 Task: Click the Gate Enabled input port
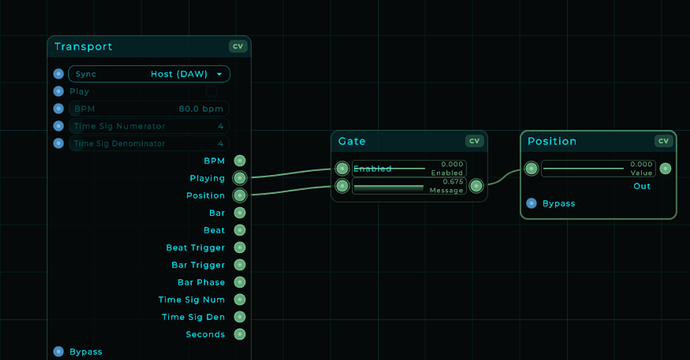[x=342, y=169]
